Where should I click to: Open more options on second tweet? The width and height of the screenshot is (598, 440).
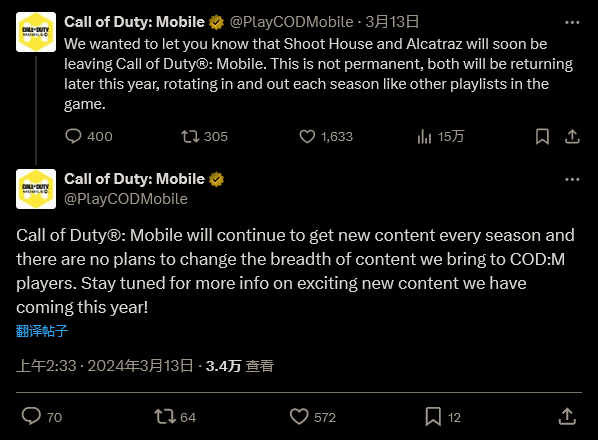[x=572, y=180]
